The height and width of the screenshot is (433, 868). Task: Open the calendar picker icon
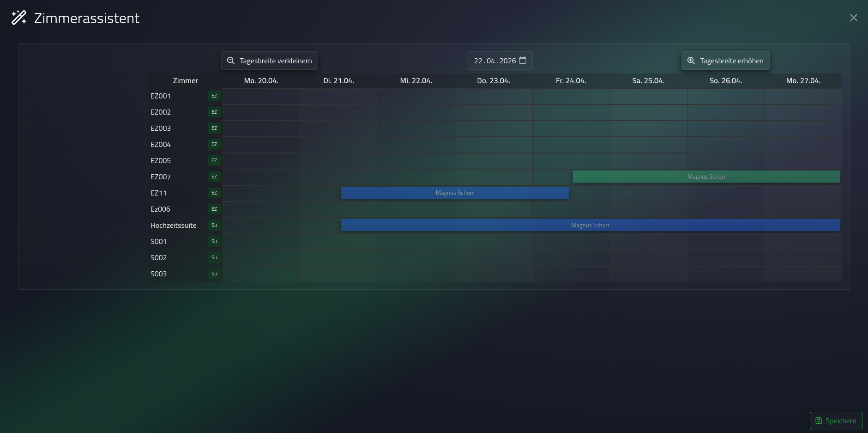click(523, 61)
